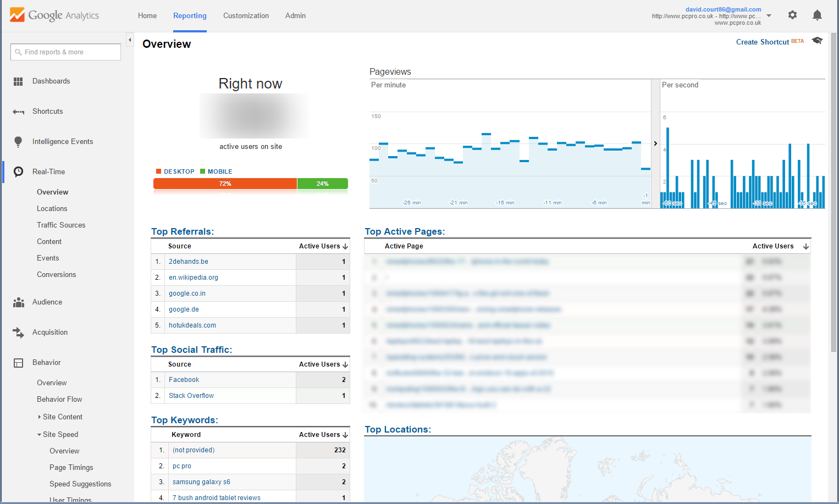Click the green mobile 24% bar

coord(323,184)
